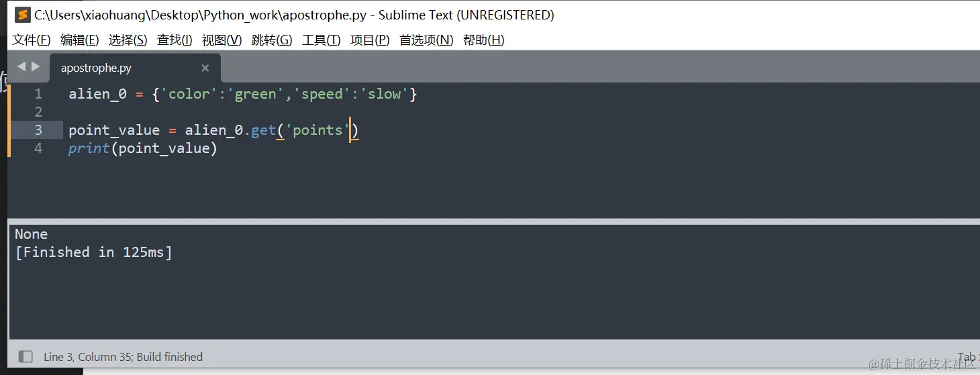The image size is (980, 375).
Task: Select the apostrophe.py tab
Action: (134, 68)
